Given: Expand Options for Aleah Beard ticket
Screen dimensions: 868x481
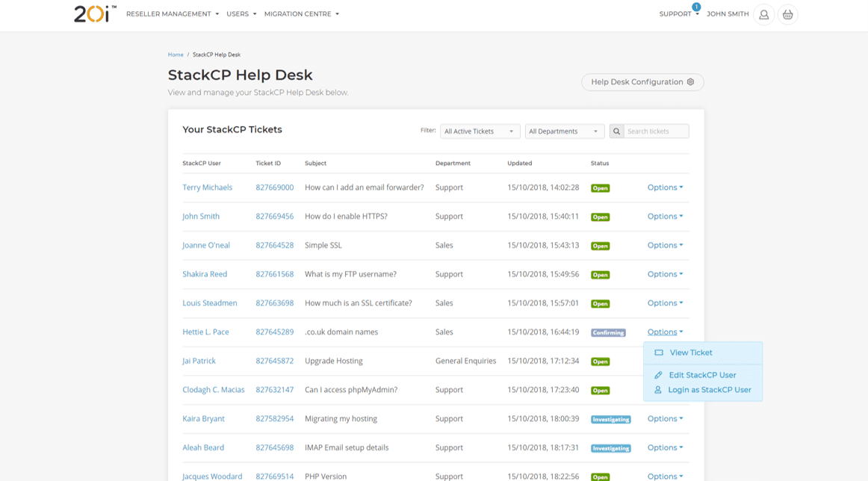Looking at the screenshot, I should [x=665, y=447].
